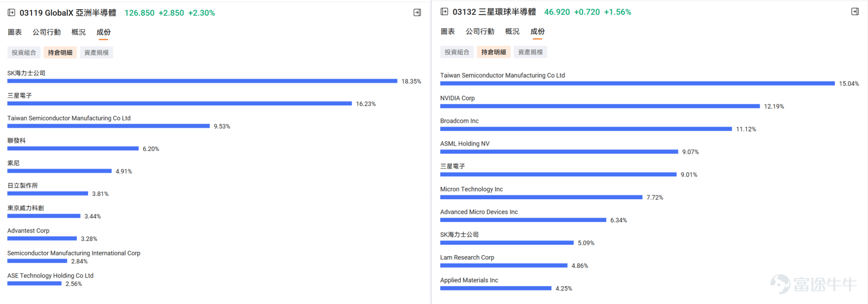868x304 pixels.
Task: Click the panel icon left of 03132 title
Action: tap(444, 11)
